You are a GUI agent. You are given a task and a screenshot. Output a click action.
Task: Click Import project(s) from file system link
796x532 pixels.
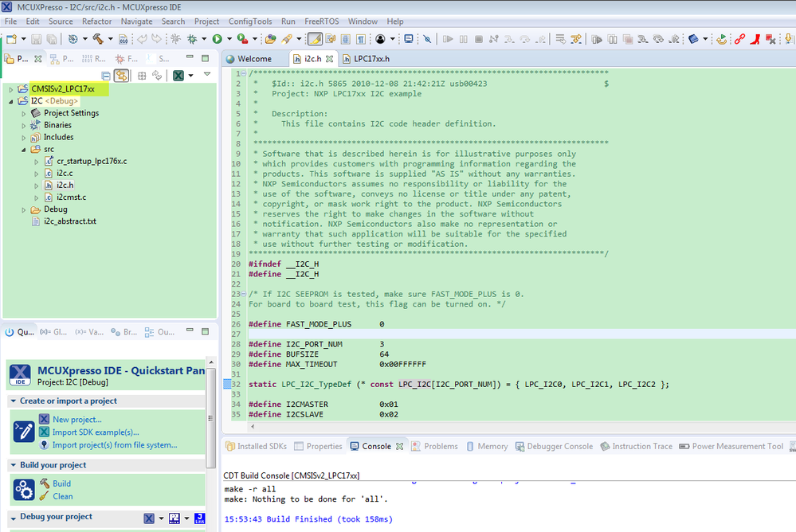[x=115, y=445]
